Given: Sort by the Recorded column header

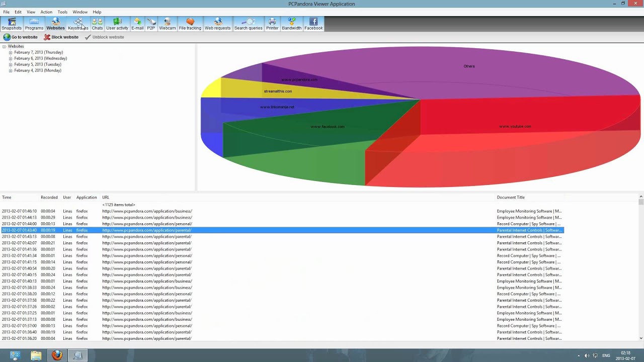Looking at the screenshot, I should point(49,198).
